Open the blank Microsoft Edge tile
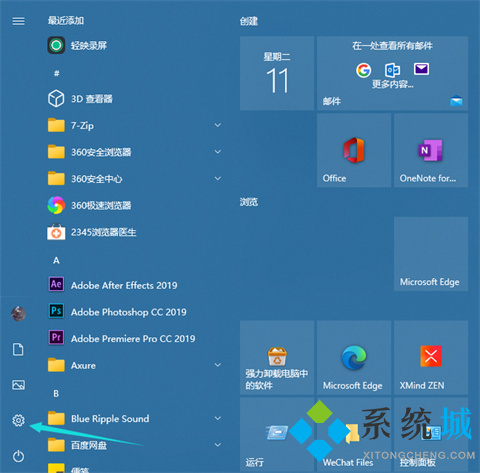The width and height of the screenshot is (480, 473). [431, 254]
